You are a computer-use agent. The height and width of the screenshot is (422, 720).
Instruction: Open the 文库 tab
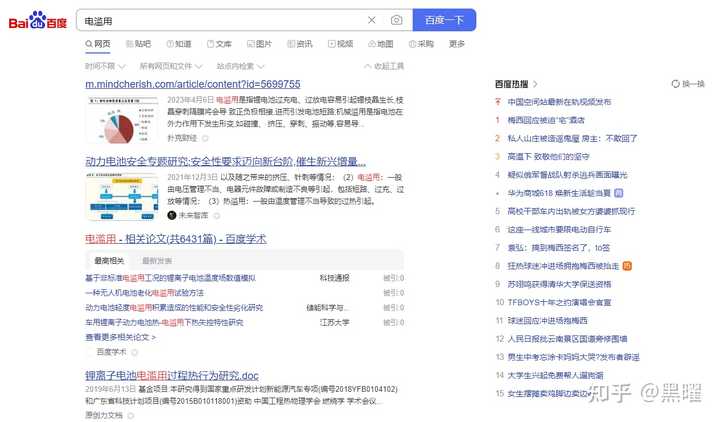click(x=219, y=44)
